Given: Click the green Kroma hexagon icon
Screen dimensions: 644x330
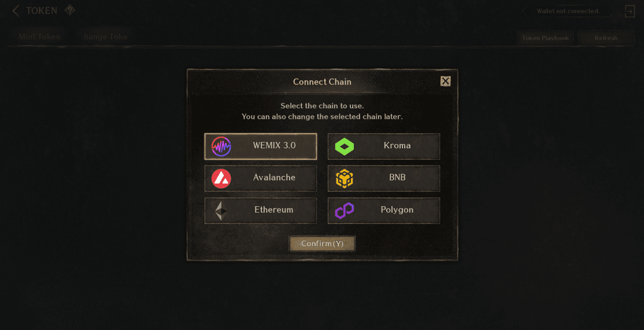Looking at the screenshot, I should (x=344, y=146).
